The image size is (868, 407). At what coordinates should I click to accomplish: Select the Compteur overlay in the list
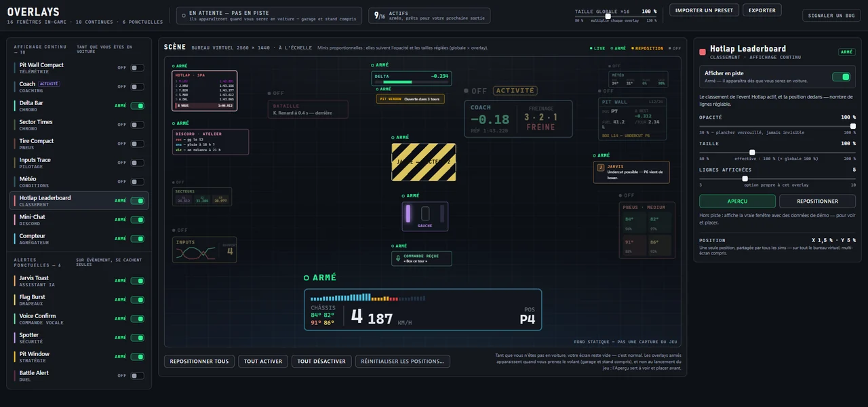[x=79, y=239]
